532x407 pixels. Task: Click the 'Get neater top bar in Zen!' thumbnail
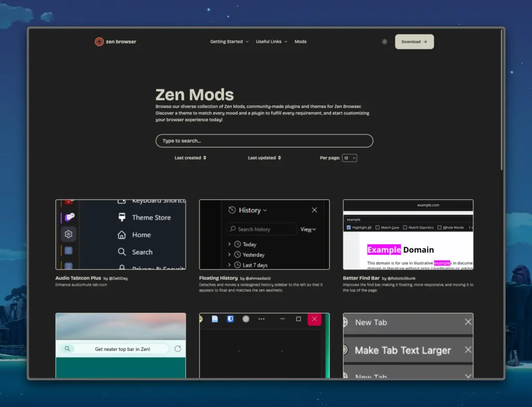click(121, 345)
